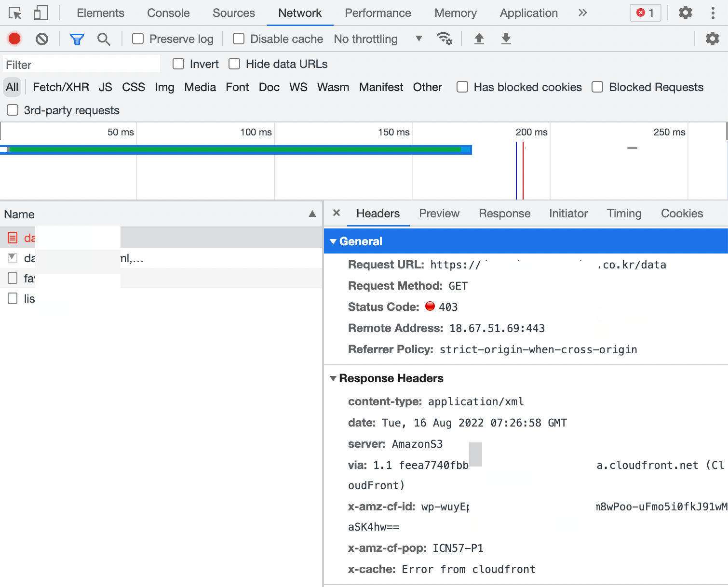Image resolution: width=728 pixels, height=587 pixels.
Task: Check Has blocked cookies checkbox
Action: 462,87
